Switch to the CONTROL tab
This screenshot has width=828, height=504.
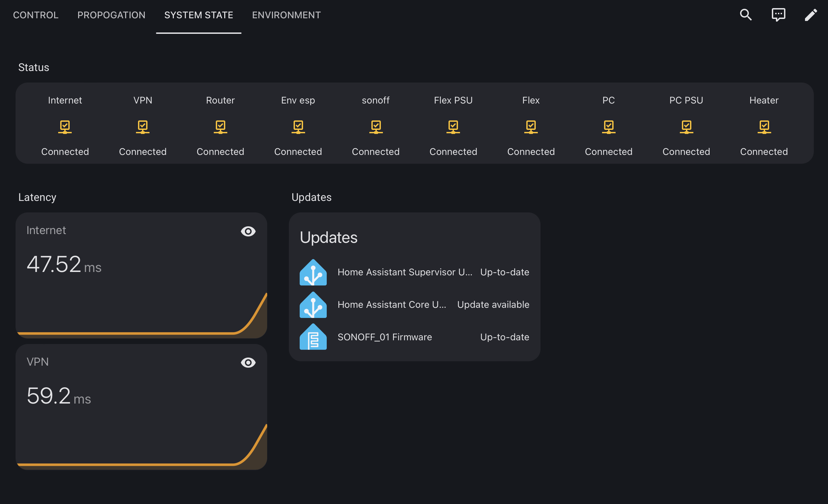point(36,15)
